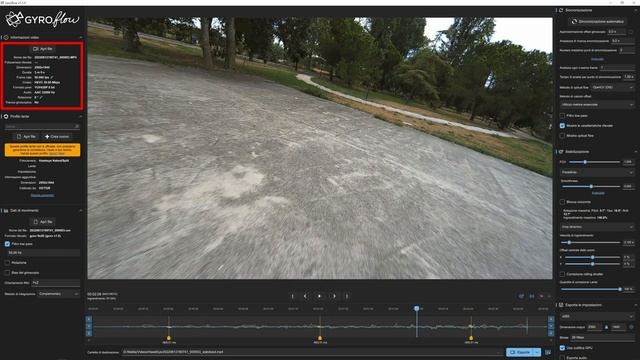Click the Esporta button
Screen dimensions: 640x360
click(x=520, y=352)
